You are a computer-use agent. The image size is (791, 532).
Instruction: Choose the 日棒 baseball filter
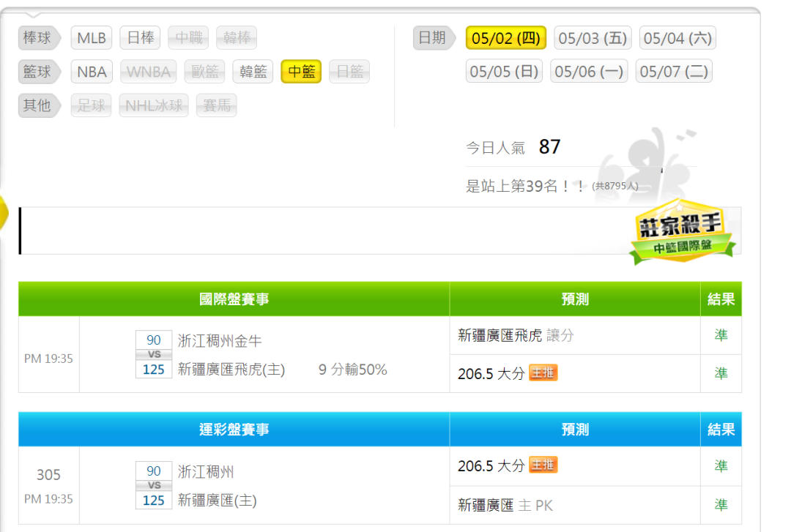[x=140, y=38]
